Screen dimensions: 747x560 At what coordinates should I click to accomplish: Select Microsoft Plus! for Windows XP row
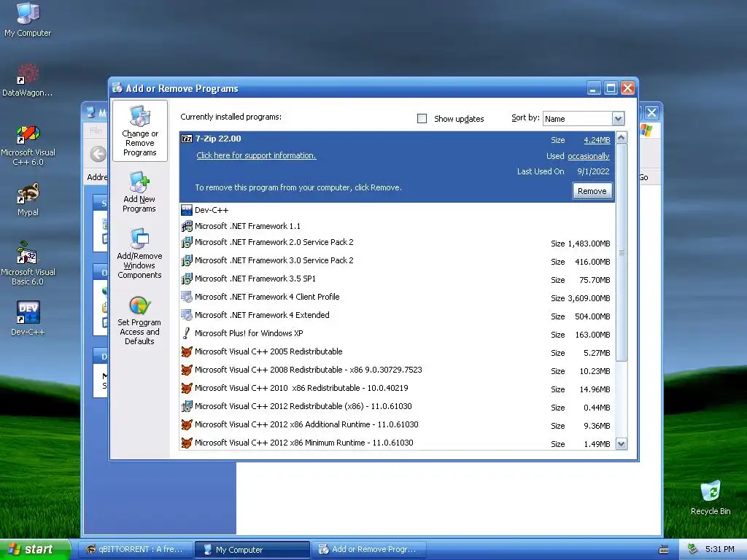click(x=398, y=333)
